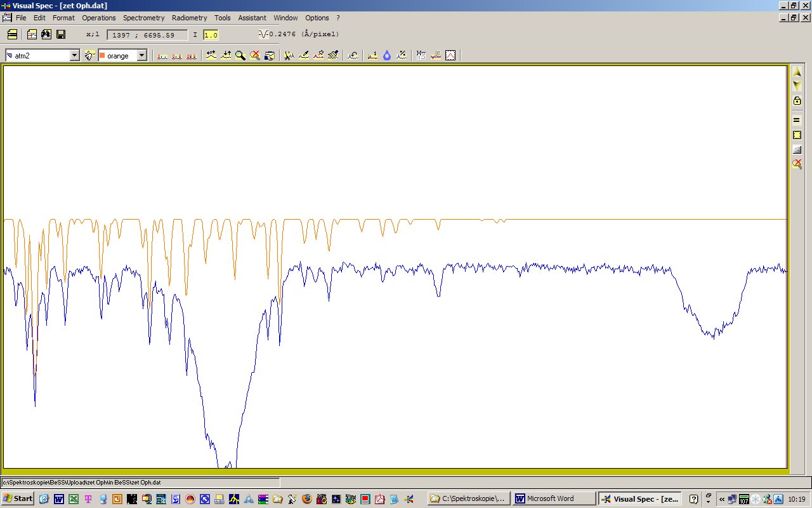Click the upward arrow on the right panel
Screen dimensions: 812x508
(x=797, y=72)
